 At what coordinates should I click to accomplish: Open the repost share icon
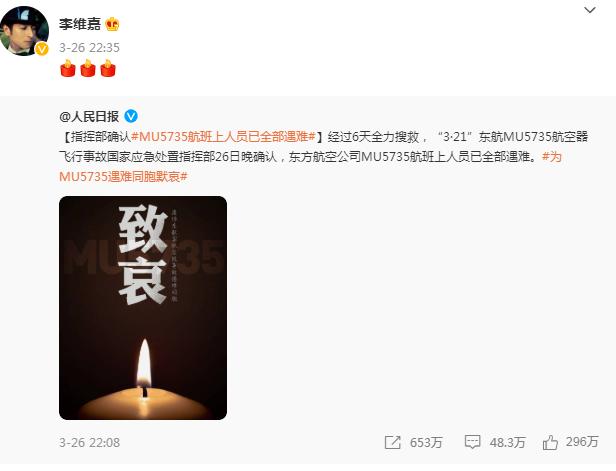392,442
